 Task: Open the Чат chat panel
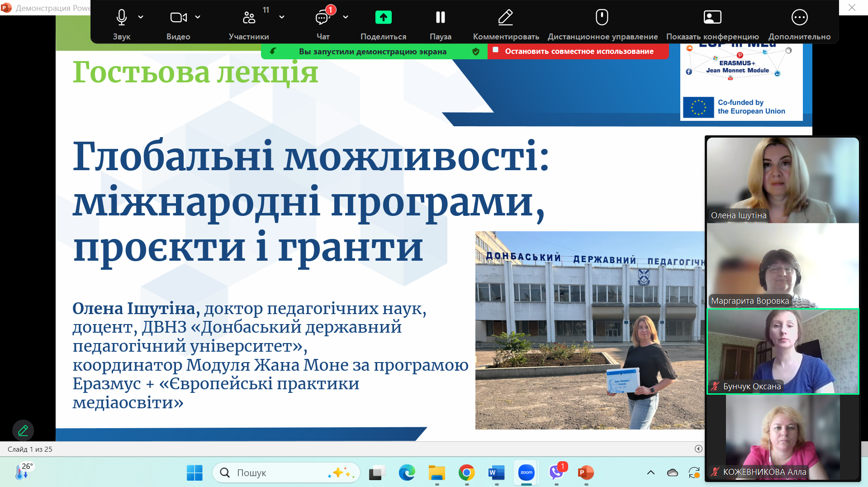tap(323, 24)
